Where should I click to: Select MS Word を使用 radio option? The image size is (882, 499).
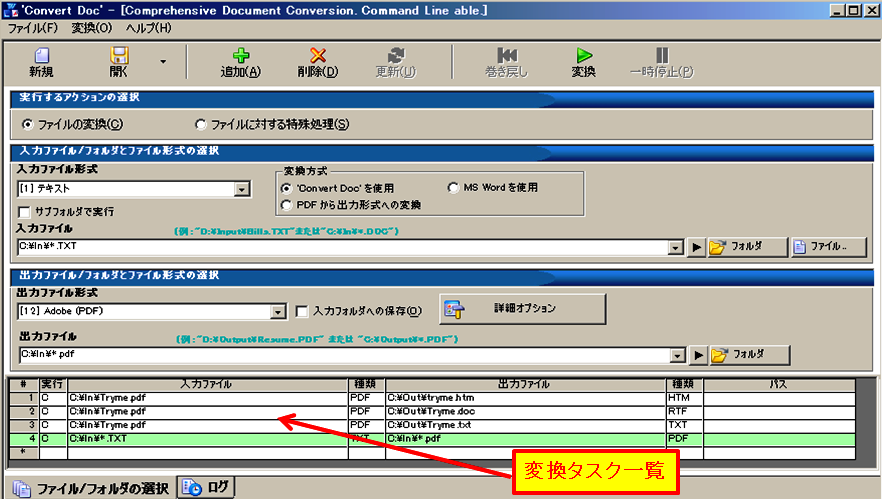coord(453,188)
